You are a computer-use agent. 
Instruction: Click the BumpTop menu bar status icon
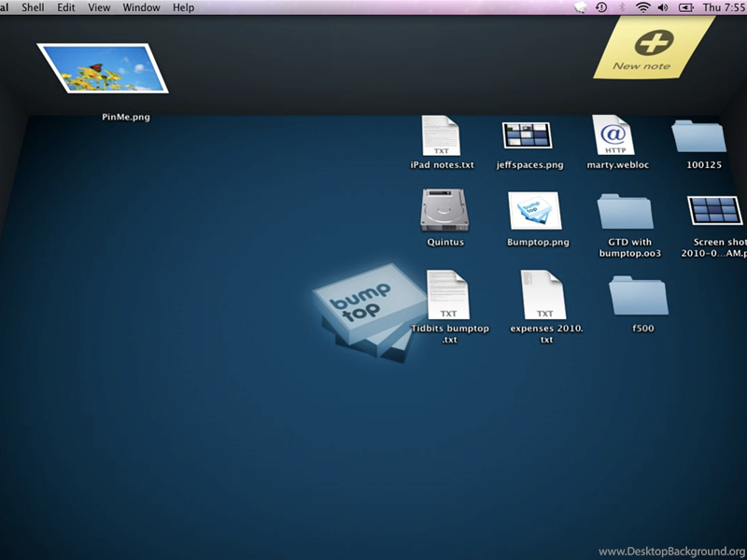tap(580, 7)
